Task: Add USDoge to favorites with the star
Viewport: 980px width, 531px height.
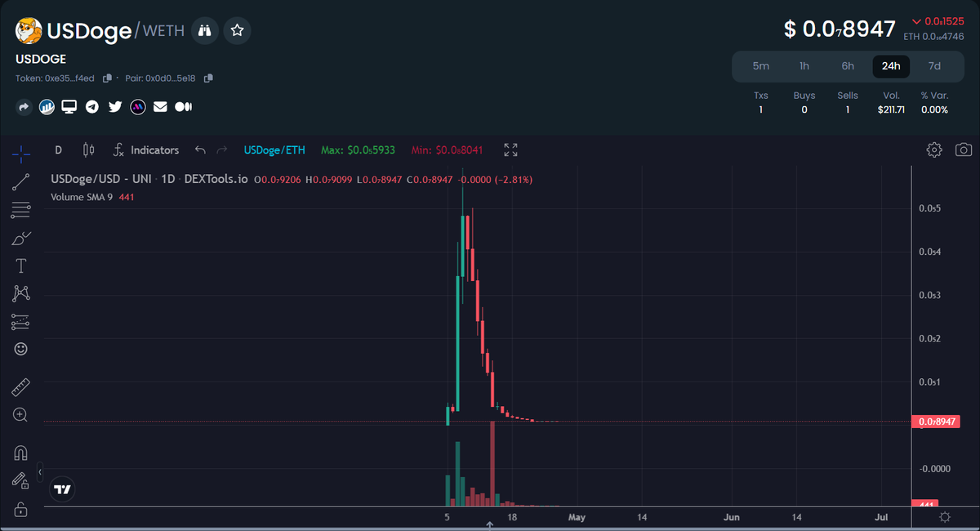Action: click(238, 31)
